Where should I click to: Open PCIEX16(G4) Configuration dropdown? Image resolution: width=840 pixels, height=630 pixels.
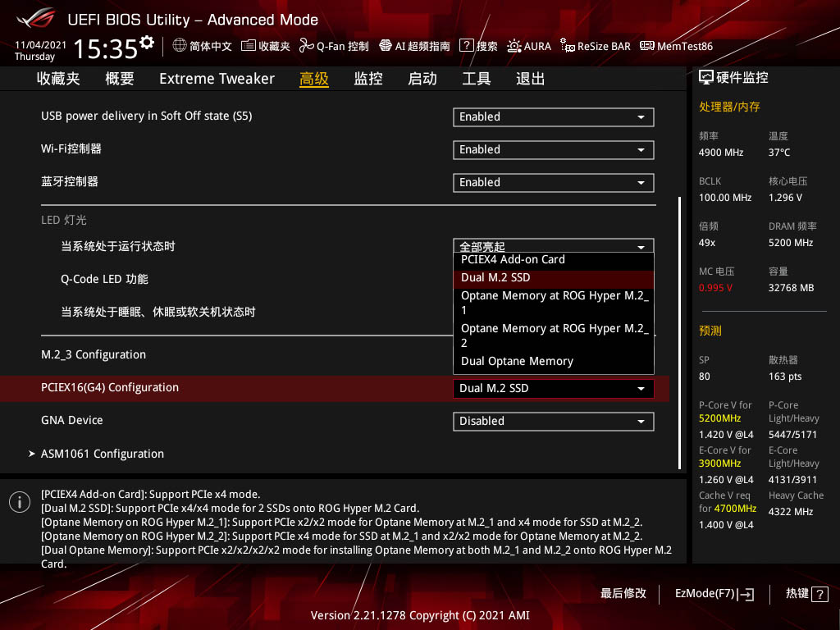pos(554,388)
